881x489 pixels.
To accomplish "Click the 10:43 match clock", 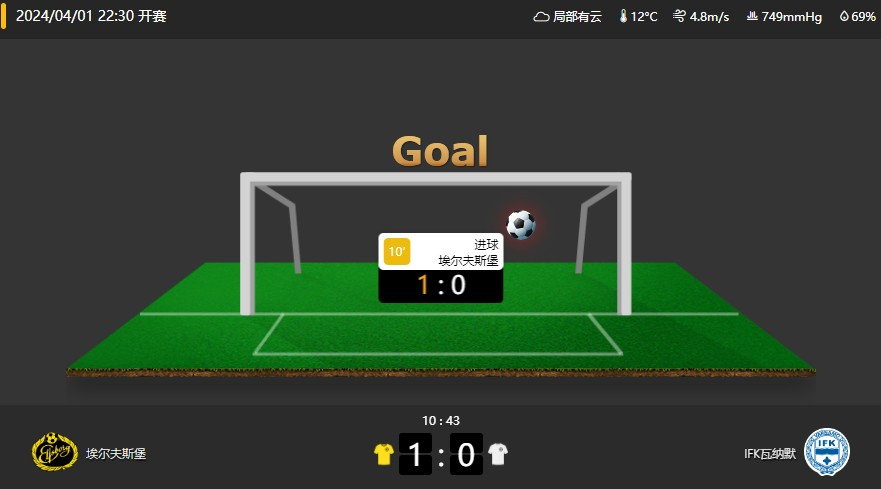I will point(440,420).
